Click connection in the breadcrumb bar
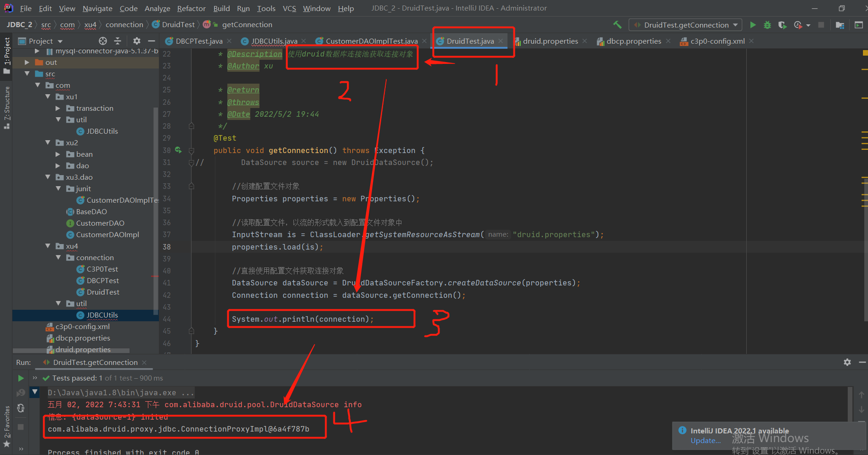Viewport: 868px width, 455px height. pyautogui.click(x=124, y=24)
